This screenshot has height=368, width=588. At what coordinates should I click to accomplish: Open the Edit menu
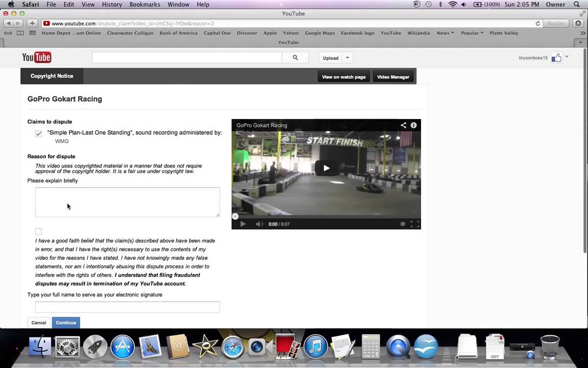coord(68,5)
